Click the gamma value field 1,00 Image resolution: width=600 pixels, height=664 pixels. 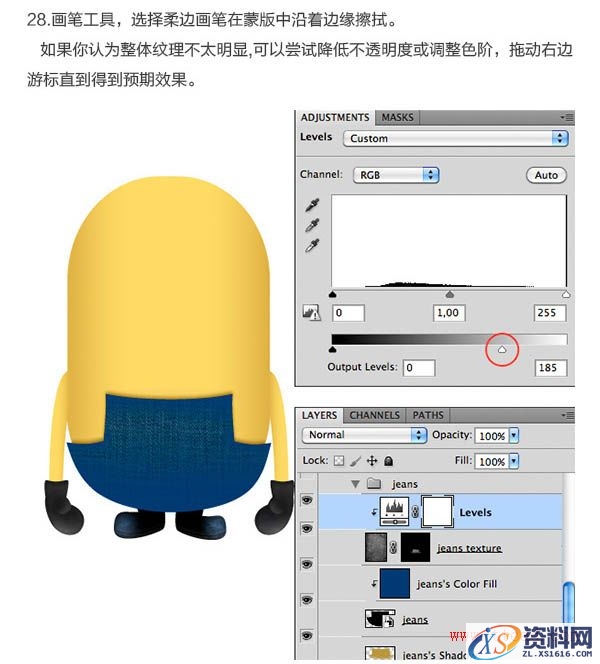tap(449, 313)
